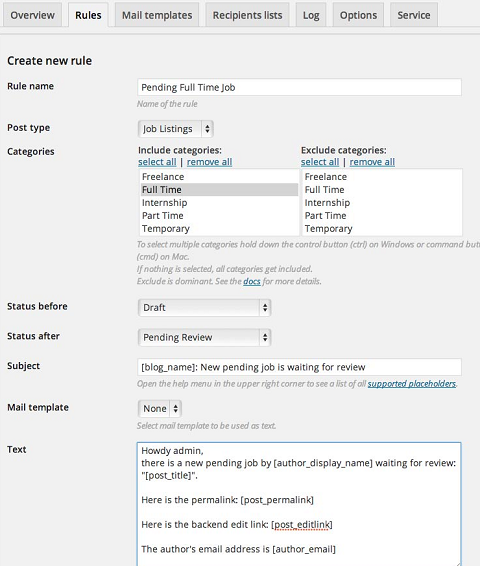Go to Recipients lists tab
480x566 pixels.
[x=247, y=15]
